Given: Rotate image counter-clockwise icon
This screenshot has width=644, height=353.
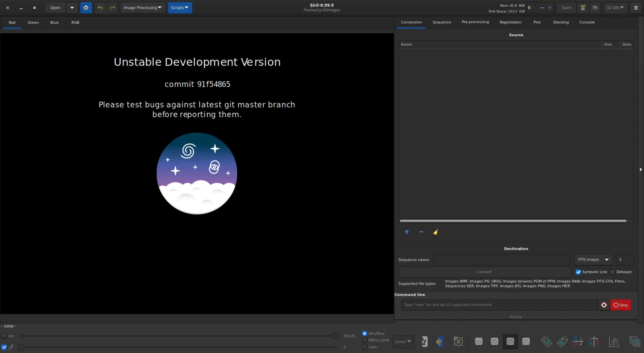Looking at the screenshot, I should coord(547,342).
